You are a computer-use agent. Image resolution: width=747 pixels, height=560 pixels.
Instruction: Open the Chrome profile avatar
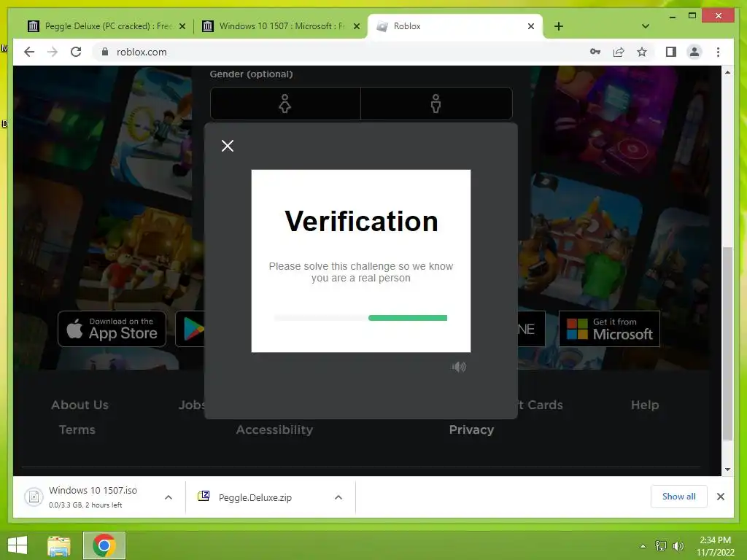pos(694,52)
